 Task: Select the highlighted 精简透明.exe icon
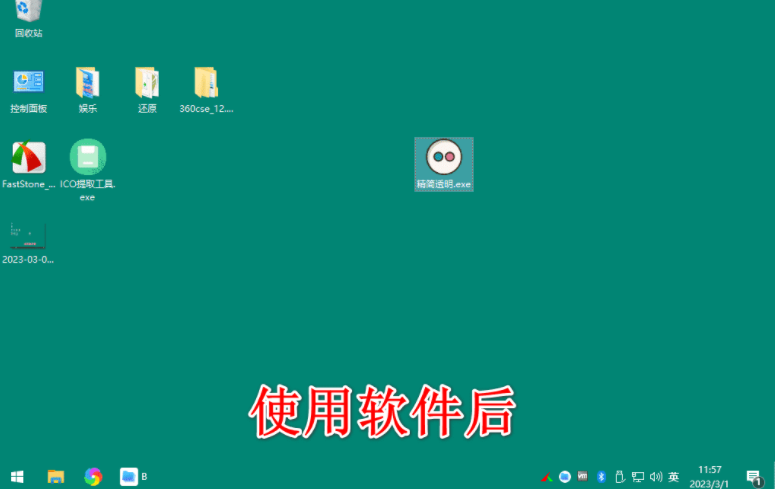point(444,159)
